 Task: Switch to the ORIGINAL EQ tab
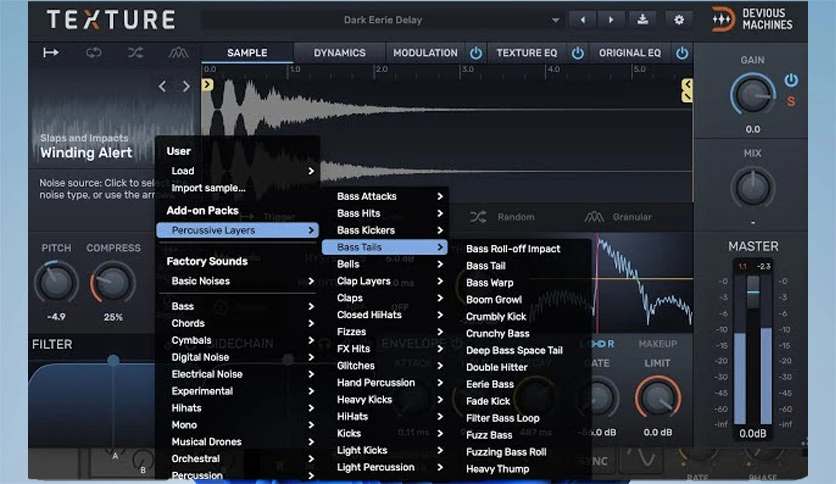pos(630,53)
